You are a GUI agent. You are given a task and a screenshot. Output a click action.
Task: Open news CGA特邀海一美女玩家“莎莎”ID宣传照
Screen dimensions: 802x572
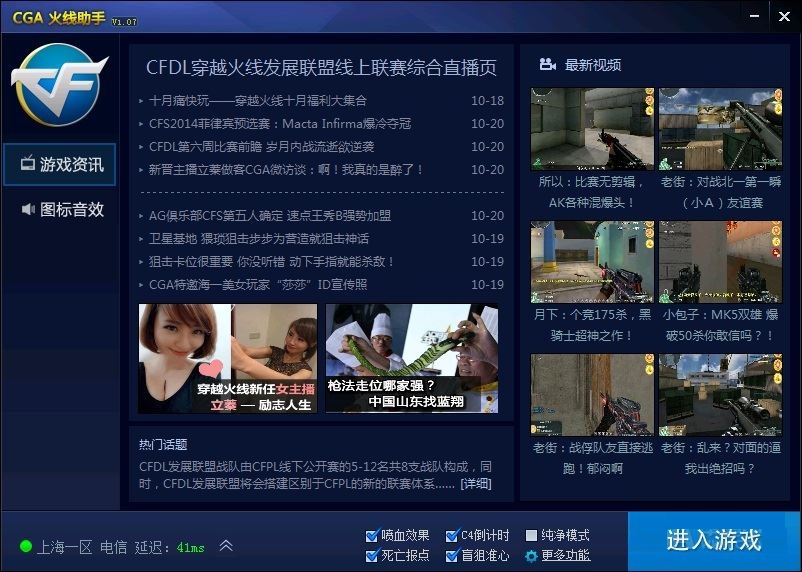pyautogui.click(x=258, y=284)
